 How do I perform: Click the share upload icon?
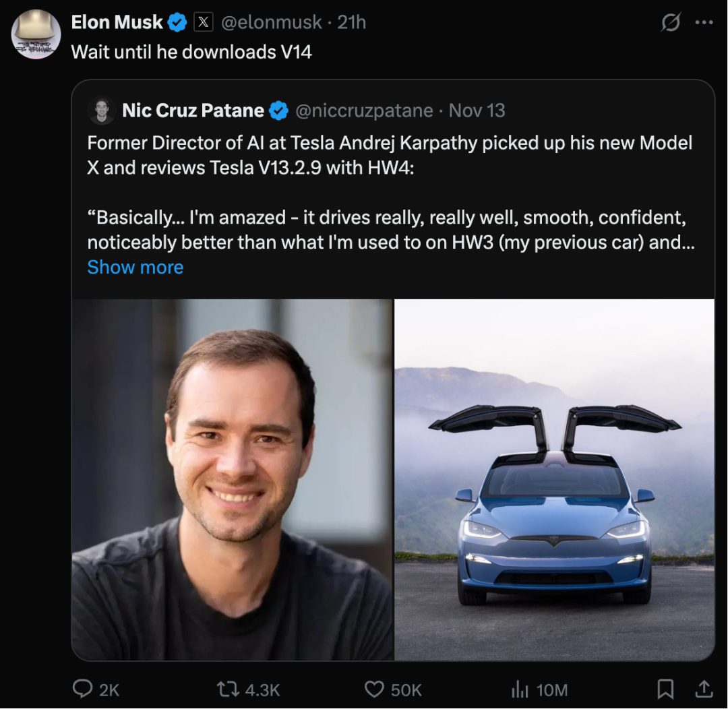tap(703, 689)
